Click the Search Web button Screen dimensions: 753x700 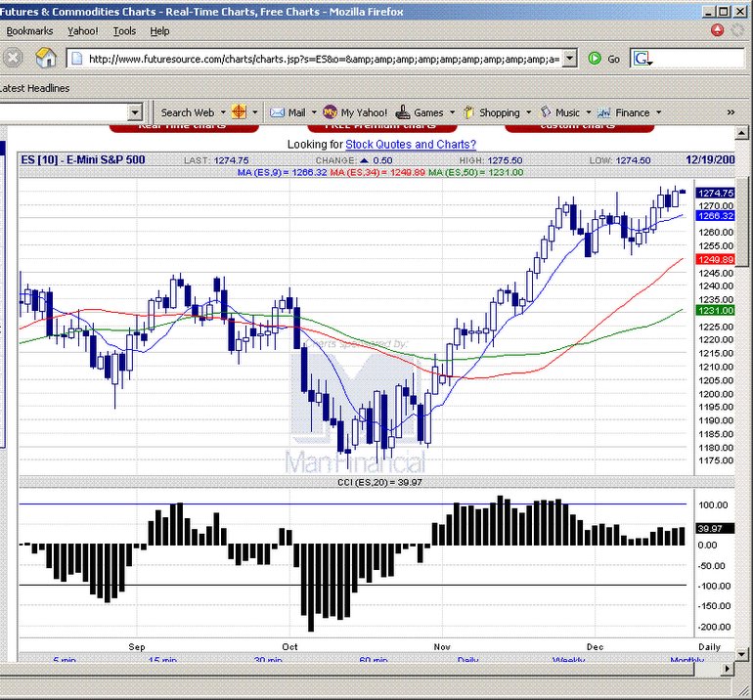click(x=188, y=112)
